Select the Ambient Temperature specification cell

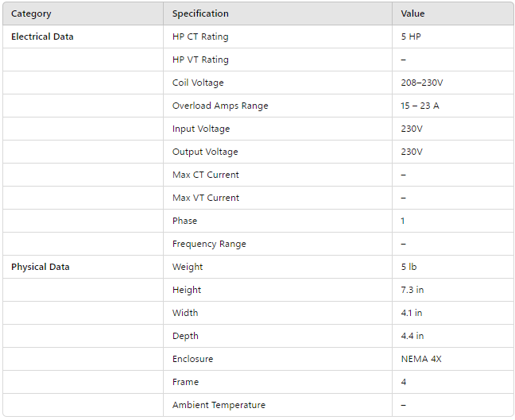point(219,405)
